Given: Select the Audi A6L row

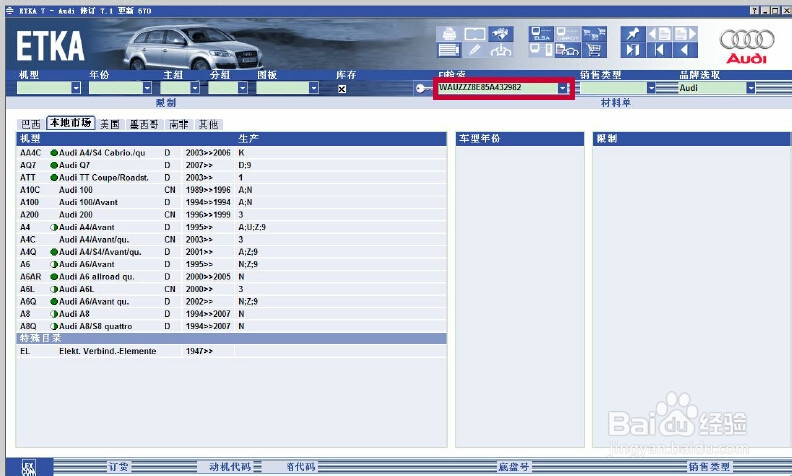Looking at the screenshot, I should coord(231,289).
